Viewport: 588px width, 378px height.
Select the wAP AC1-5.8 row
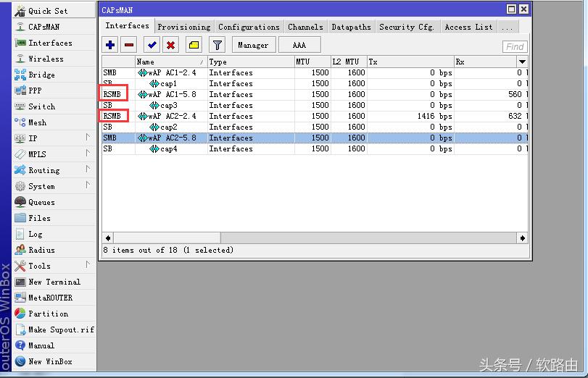[315, 94]
